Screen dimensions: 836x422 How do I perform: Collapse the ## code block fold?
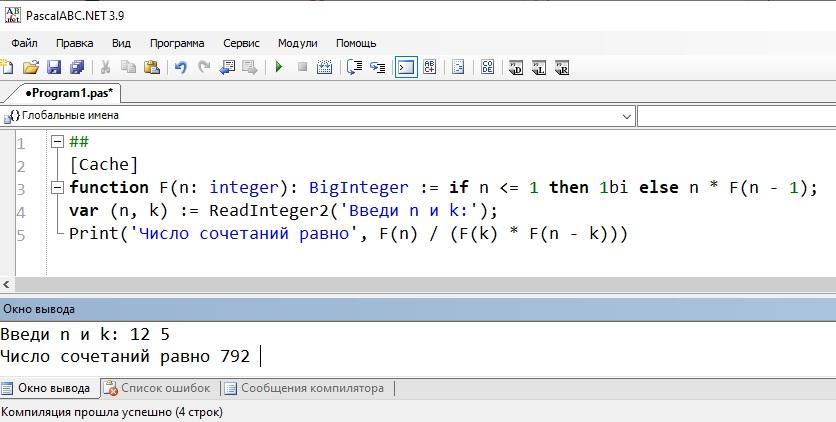pos(58,142)
